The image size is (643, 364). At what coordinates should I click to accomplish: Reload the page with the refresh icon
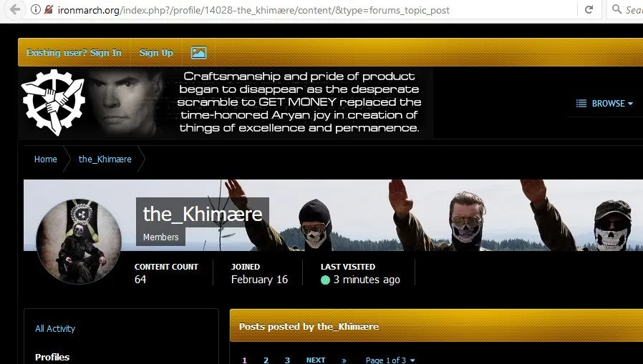[589, 9]
